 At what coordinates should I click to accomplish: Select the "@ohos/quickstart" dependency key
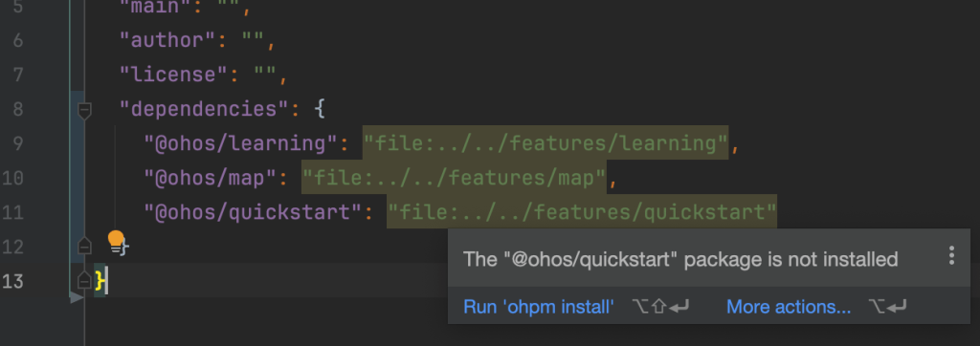click(x=253, y=212)
